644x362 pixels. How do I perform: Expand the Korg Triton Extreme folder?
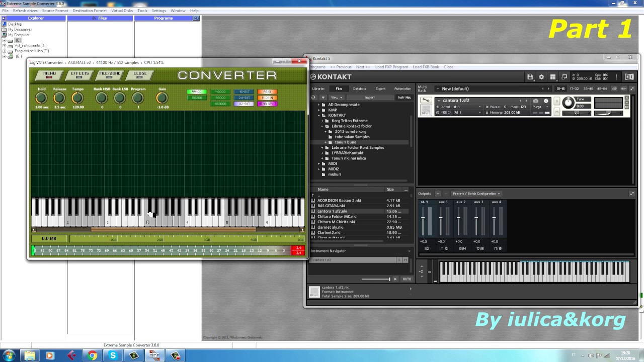tap(323, 121)
